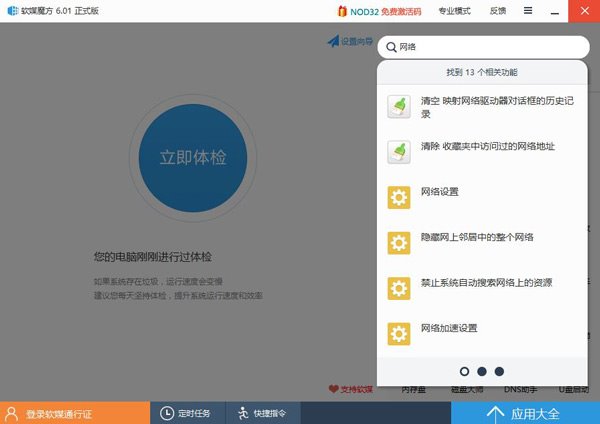Open the hamburger main menu
Screen dimensions: 600x424
(x=528, y=10)
